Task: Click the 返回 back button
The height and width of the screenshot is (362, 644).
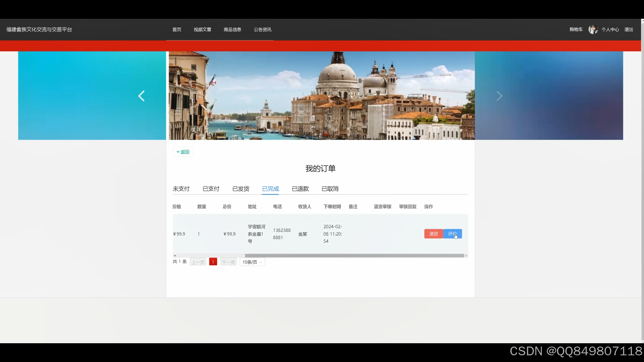Action: point(183,152)
